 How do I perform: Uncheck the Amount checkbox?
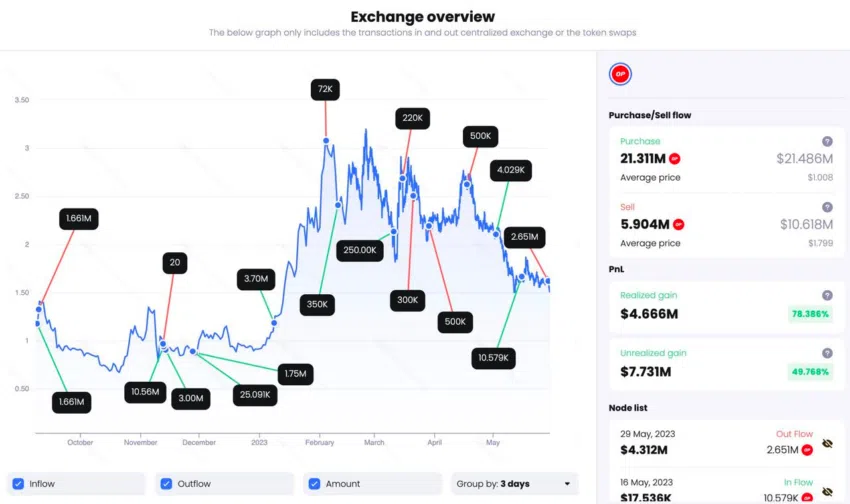click(x=314, y=483)
